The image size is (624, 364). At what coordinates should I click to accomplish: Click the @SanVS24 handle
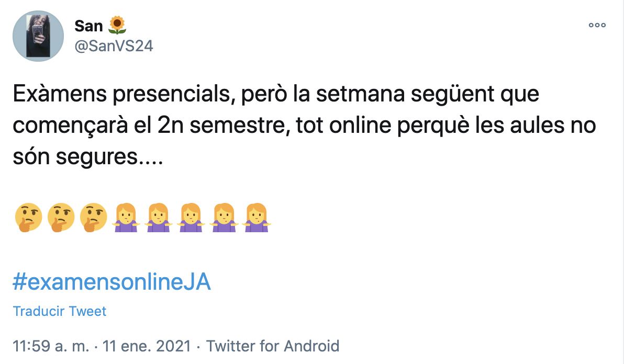pyautogui.click(x=114, y=46)
